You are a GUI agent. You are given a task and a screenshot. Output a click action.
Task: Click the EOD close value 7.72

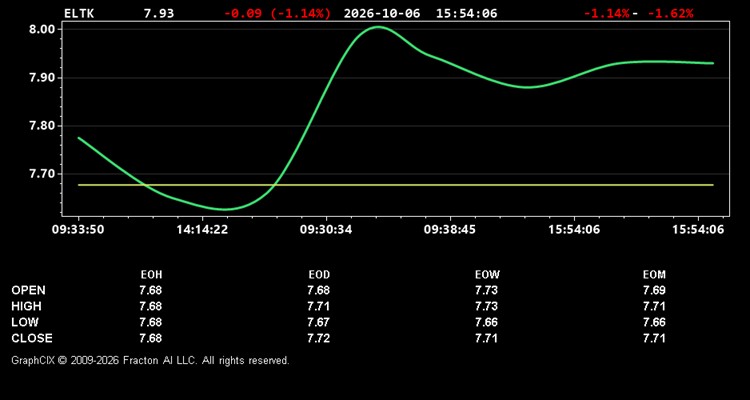319,338
